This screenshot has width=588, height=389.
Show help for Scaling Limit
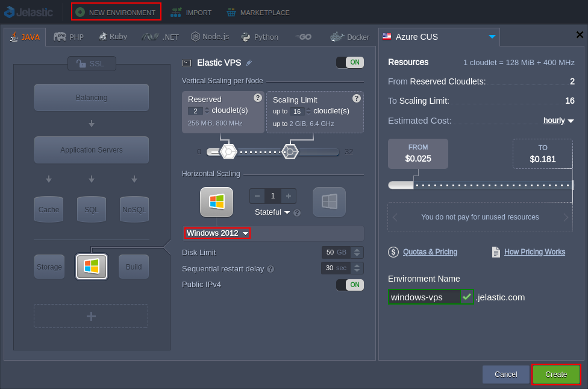[357, 98]
